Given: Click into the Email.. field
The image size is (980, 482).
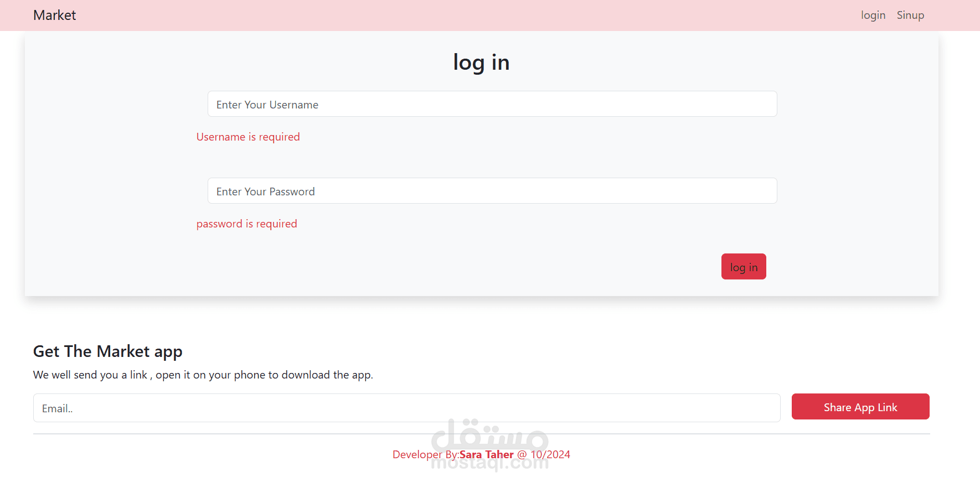Looking at the screenshot, I should pos(407,408).
